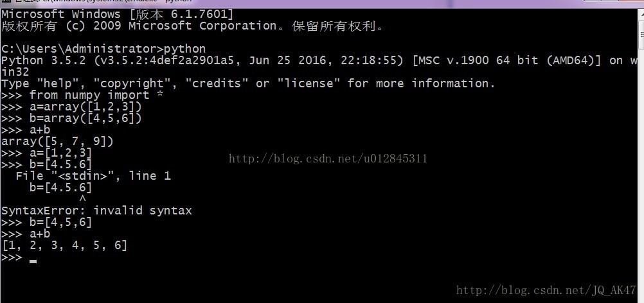
Task: Click the '[1, 2, 3, 4, 5, 6]' result
Action: pos(64,246)
